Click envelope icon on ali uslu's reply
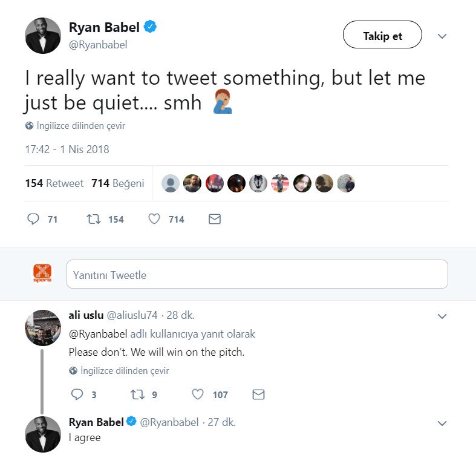Screen dimensions: 476x455 coord(258,394)
